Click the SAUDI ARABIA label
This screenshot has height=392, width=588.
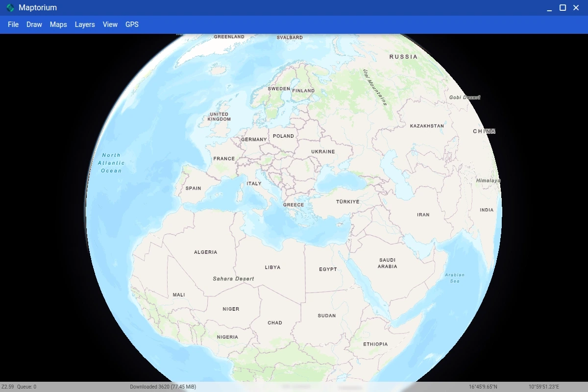click(387, 263)
